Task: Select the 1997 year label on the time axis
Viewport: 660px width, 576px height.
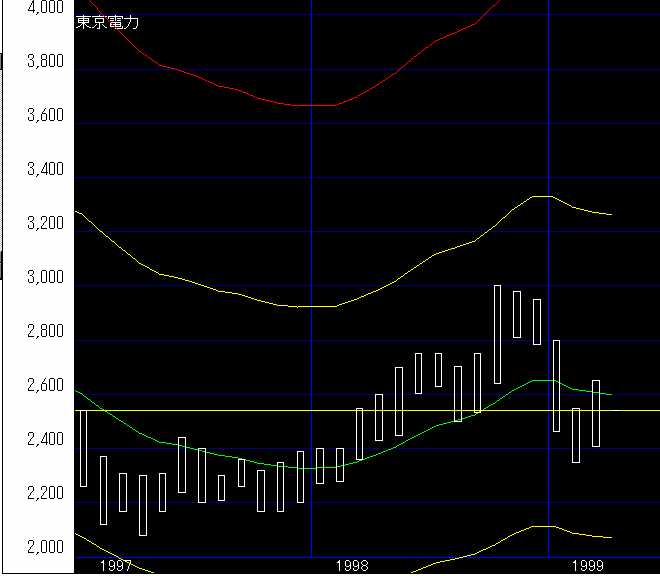Action: tap(116, 566)
